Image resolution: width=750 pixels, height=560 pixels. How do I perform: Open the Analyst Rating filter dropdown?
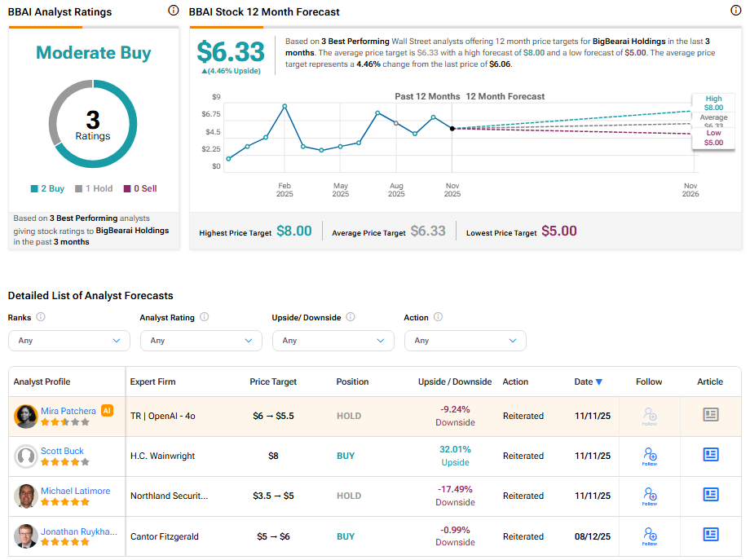pos(201,341)
